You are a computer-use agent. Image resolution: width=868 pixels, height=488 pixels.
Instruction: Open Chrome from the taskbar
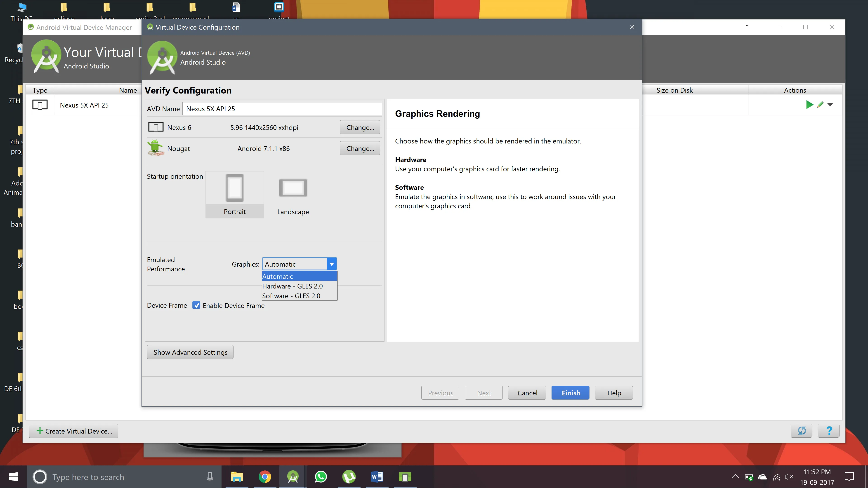click(x=265, y=477)
